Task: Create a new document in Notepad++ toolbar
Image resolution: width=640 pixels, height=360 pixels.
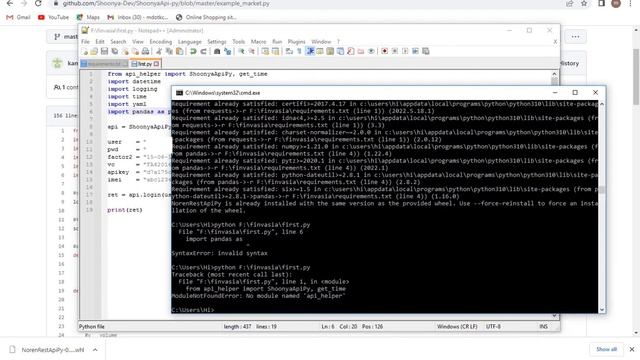Action: point(84,51)
